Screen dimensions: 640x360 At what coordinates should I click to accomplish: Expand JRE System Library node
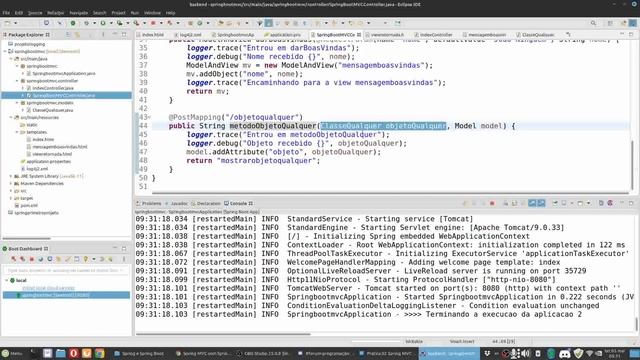[11, 176]
